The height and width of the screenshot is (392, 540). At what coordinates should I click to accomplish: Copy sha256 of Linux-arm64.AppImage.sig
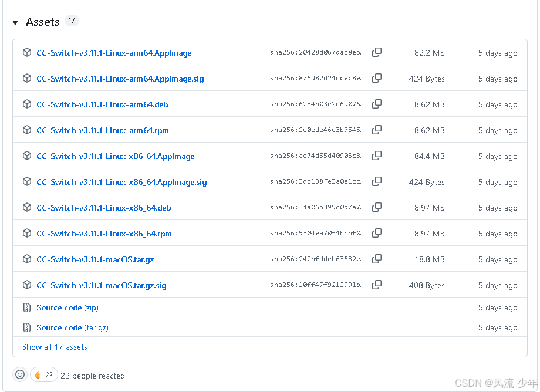[x=377, y=78]
